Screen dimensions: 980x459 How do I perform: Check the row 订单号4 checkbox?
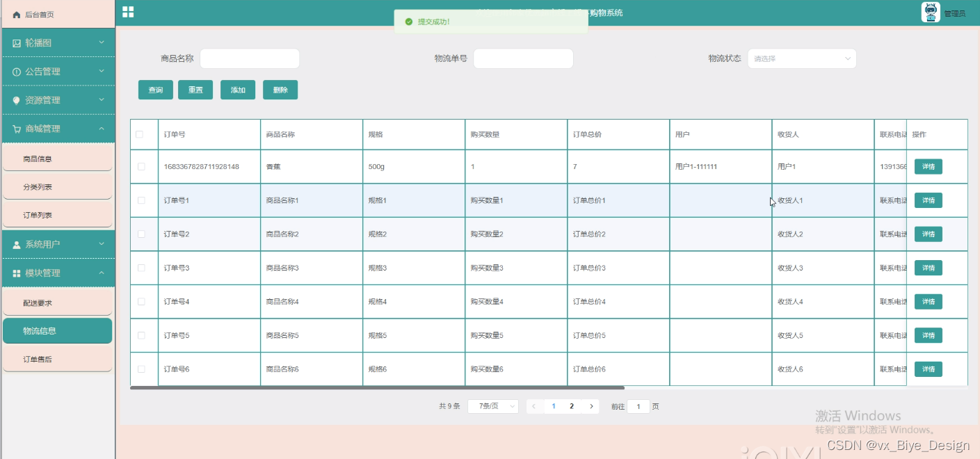142,302
